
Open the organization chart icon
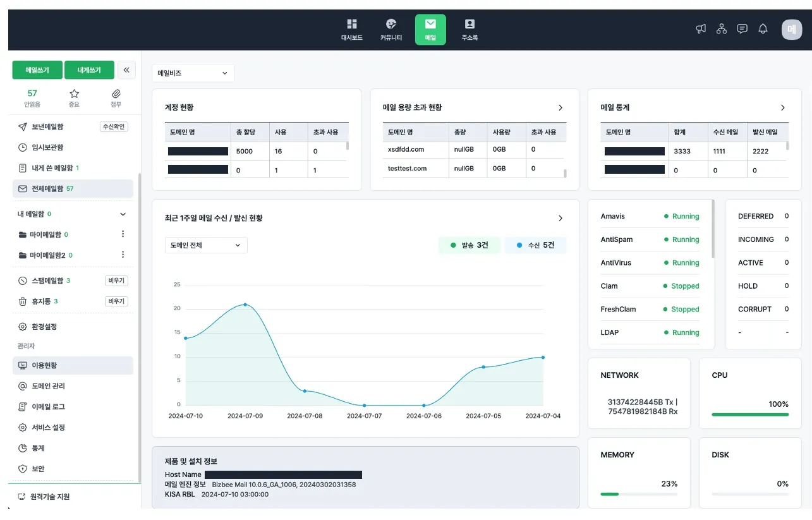(722, 29)
